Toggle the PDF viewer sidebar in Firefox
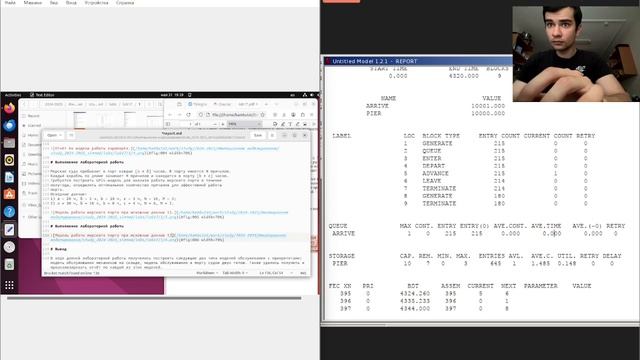The width and height of the screenshot is (640, 360). click(168, 124)
